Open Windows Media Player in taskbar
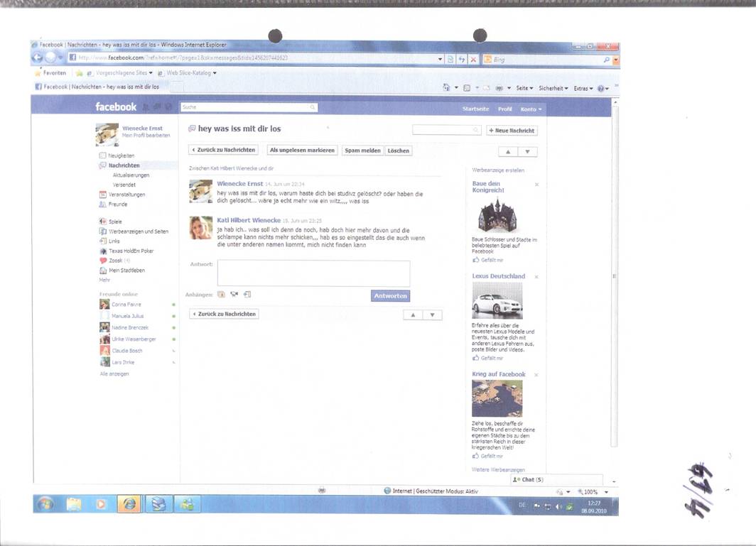Screen dimensions: 756x546 101,504
